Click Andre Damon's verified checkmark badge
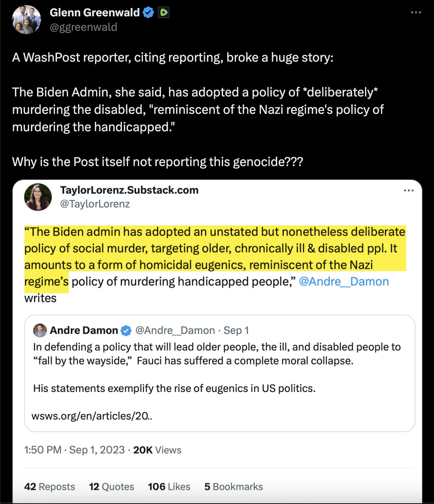The image size is (434, 504). (126, 330)
